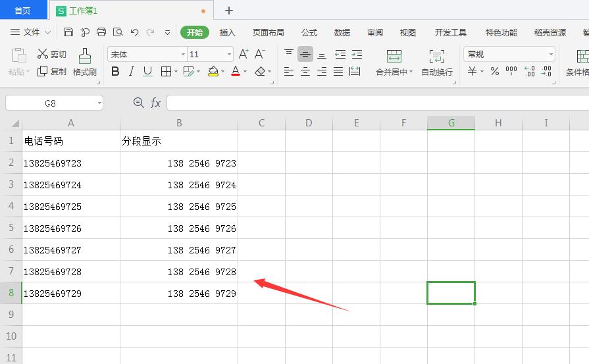Open font name dropdown 宋体
The width and height of the screenshot is (589, 364).
point(183,54)
